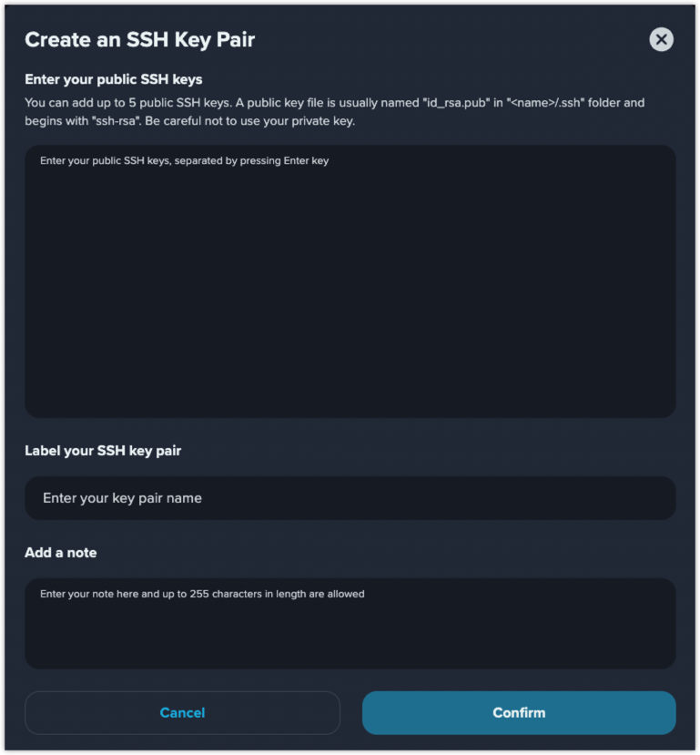
Task: Confirm the SSH key pair creation
Action: 519,712
